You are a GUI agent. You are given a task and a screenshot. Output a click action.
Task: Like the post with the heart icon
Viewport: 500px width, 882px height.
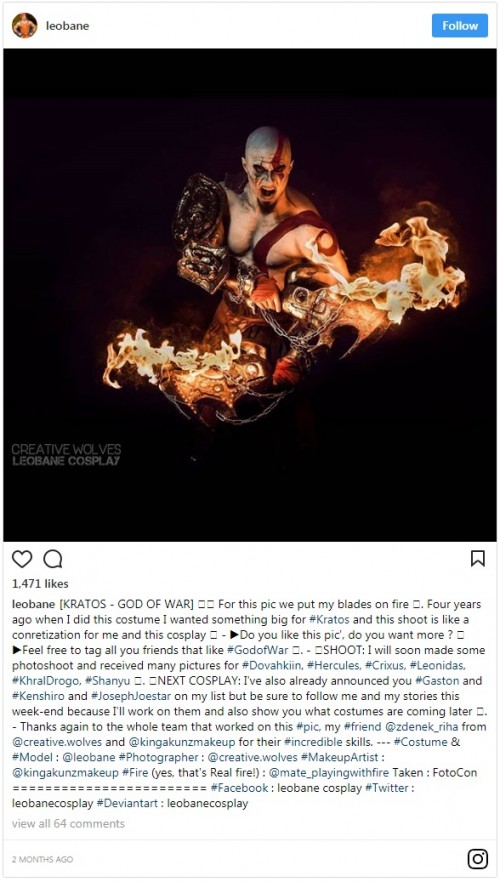coord(22,559)
